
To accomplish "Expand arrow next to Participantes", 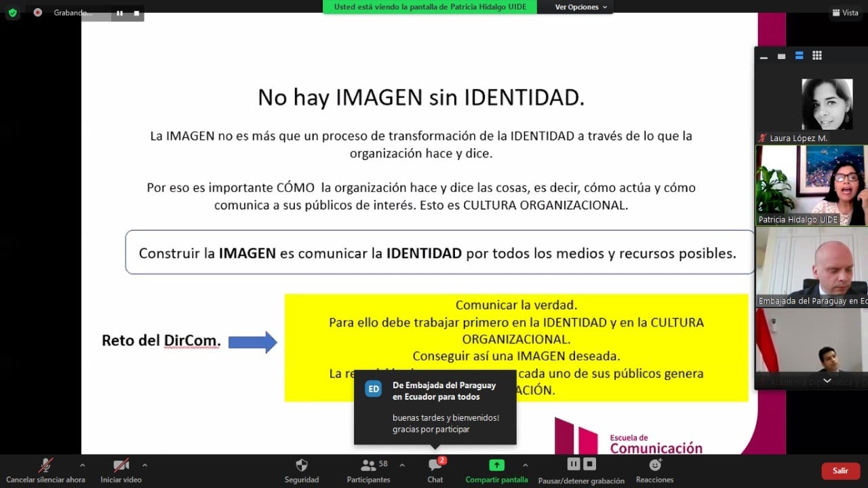I will pos(401,465).
